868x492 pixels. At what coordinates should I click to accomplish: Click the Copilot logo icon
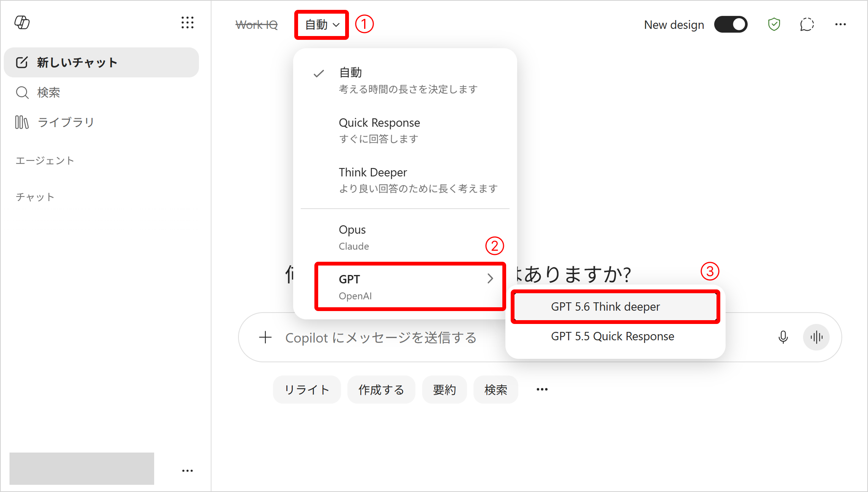tap(22, 22)
